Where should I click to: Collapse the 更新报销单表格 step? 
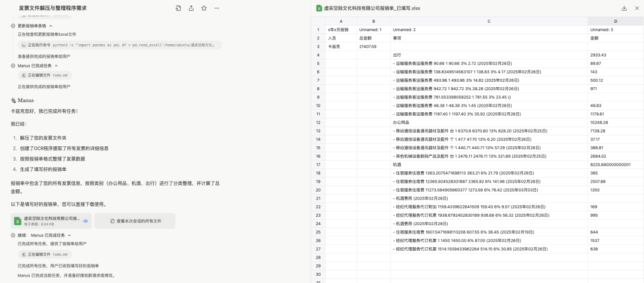click(51, 26)
